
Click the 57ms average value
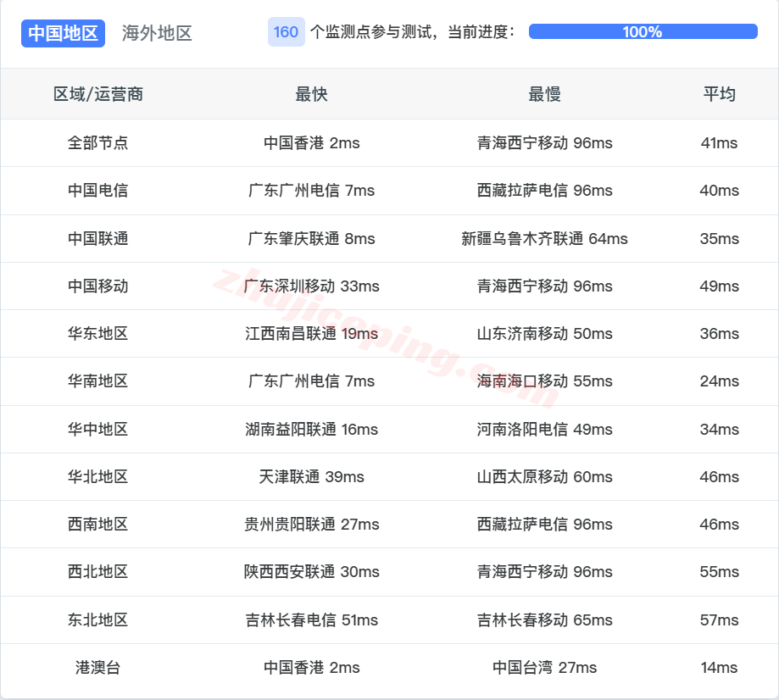(x=719, y=620)
